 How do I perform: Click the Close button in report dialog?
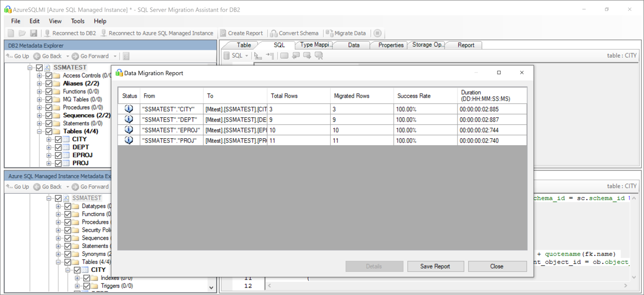[x=497, y=266]
